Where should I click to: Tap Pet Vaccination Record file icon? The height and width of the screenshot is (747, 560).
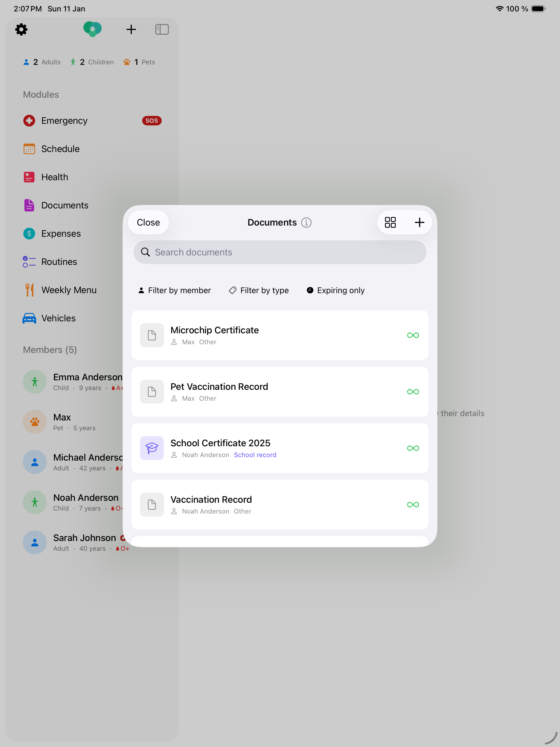click(152, 392)
